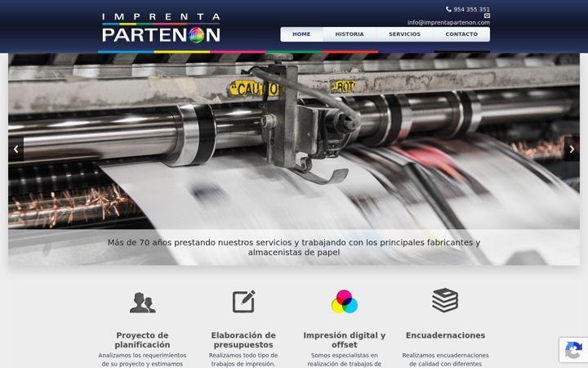Image resolution: width=588 pixels, height=368 pixels.
Task: Click the phone number 954 355 351
Action: click(x=471, y=9)
